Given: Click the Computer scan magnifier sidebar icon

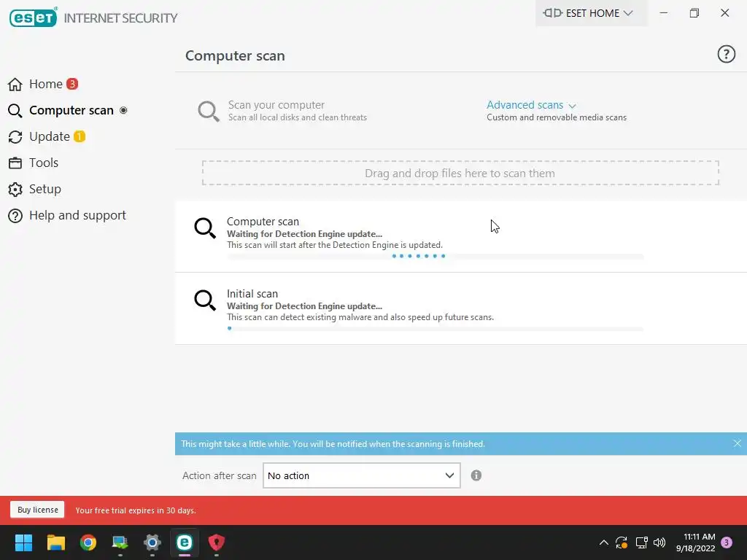Looking at the screenshot, I should click(x=15, y=111).
